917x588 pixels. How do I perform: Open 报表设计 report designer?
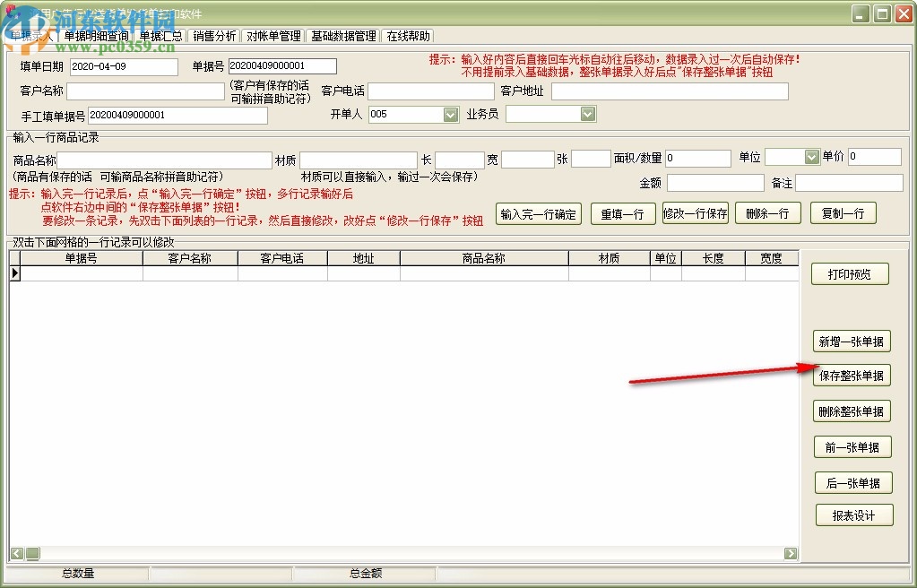pos(854,515)
